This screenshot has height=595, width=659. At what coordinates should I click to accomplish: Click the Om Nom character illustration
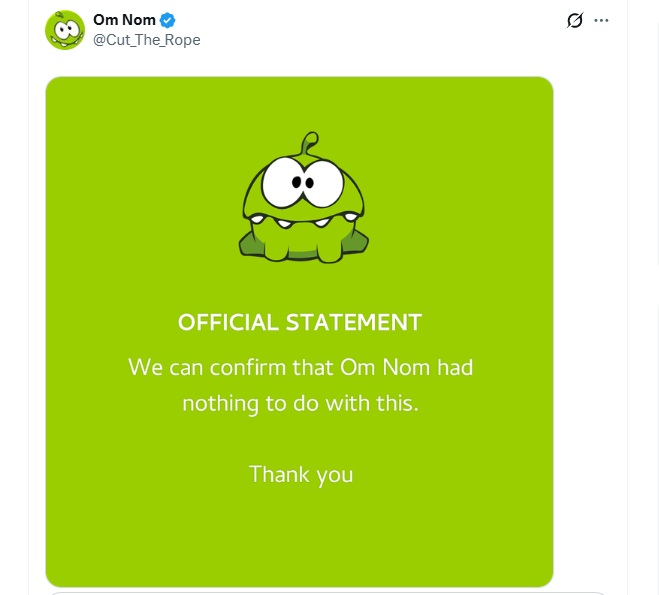300,200
